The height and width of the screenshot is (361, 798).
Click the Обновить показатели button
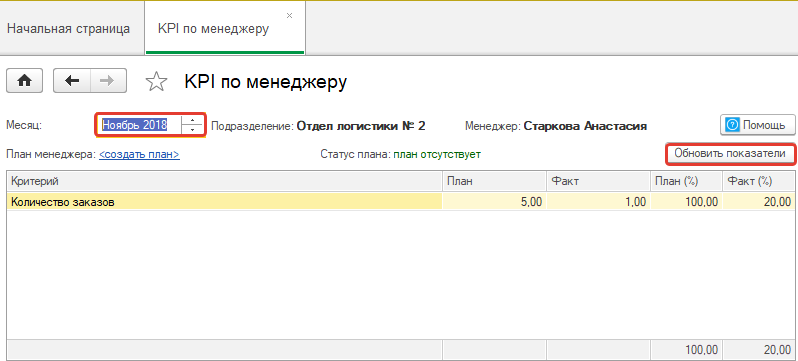tap(730, 153)
